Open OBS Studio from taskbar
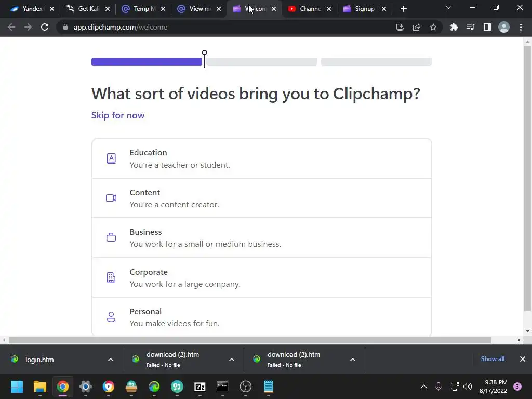This screenshot has height=399, width=532. 246,387
